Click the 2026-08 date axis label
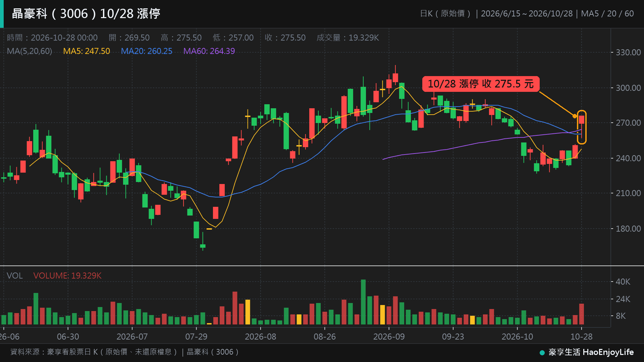644x362 pixels. [261, 337]
